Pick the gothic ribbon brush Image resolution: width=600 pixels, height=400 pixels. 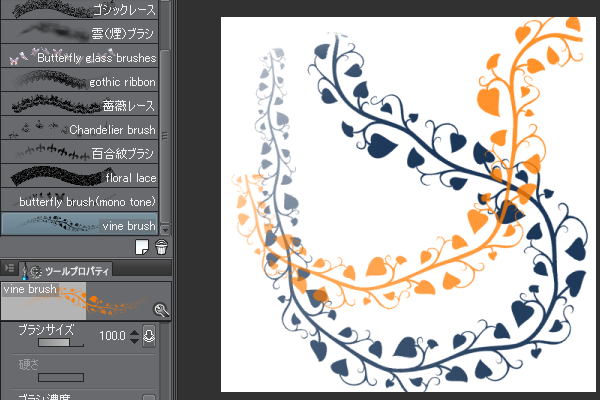tap(80, 80)
